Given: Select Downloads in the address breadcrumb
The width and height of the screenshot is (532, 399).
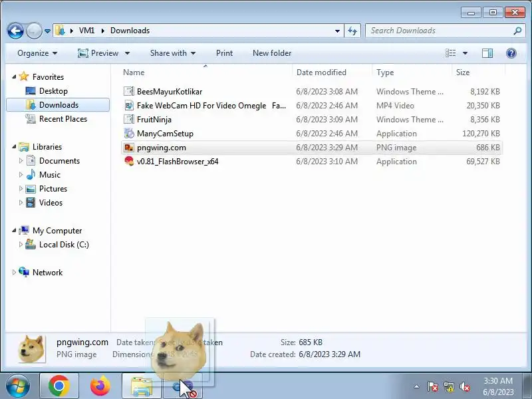Looking at the screenshot, I should (x=130, y=31).
